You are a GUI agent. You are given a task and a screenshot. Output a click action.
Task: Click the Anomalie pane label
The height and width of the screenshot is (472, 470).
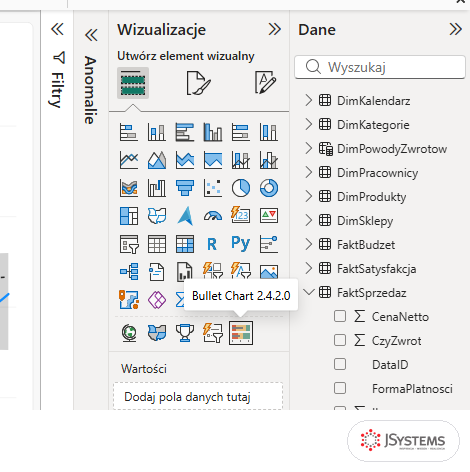(91, 90)
